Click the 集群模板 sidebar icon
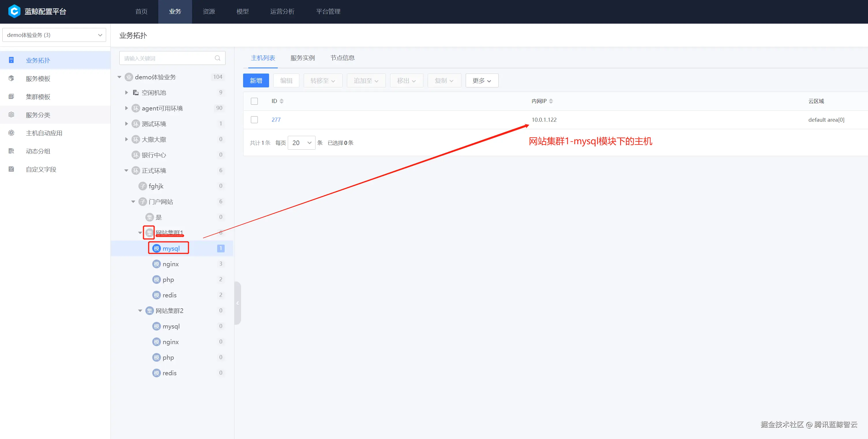 point(11,97)
